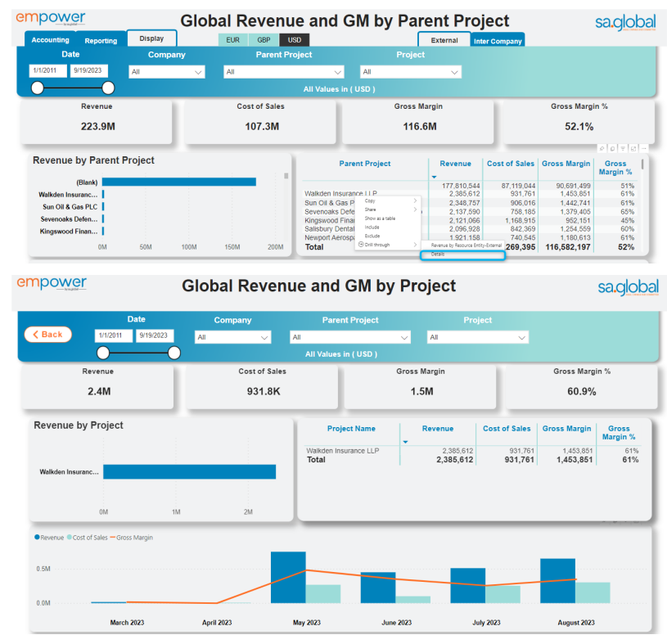Click the end handle of the Project report date slider
This screenshot has width=667, height=644.
click(174, 353)
